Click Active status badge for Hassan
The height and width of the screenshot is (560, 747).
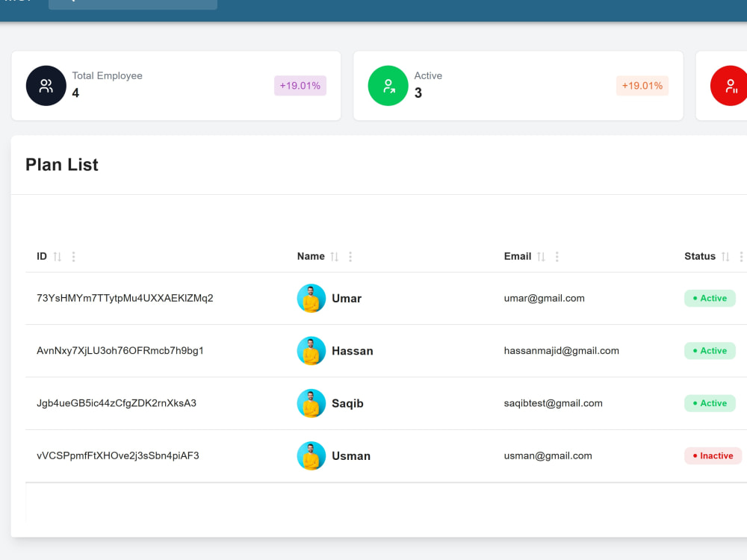(710, 351)
